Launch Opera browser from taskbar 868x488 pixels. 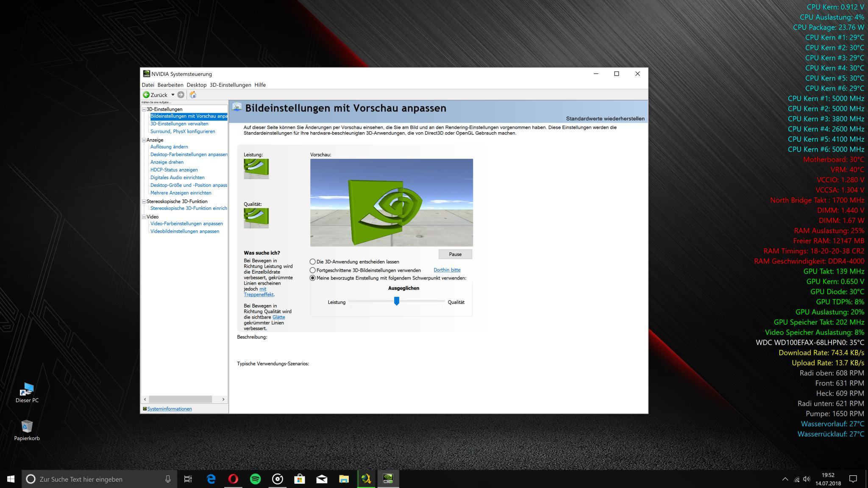233,479
